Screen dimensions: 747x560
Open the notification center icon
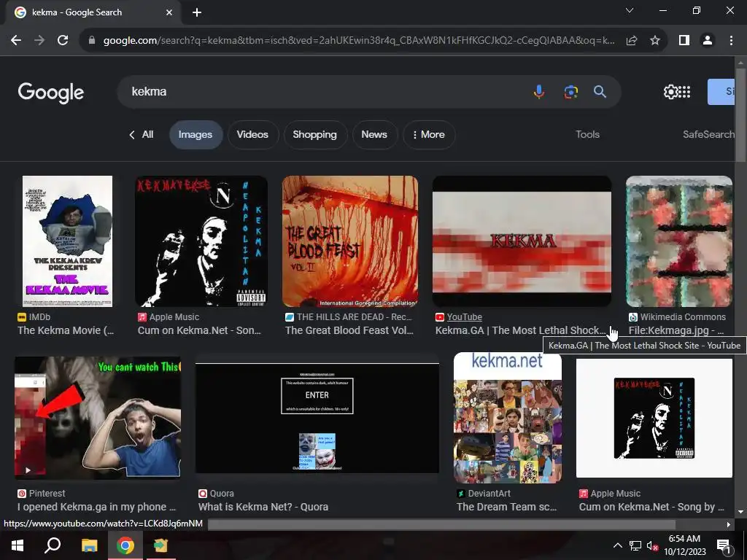[x=724, y=545]
